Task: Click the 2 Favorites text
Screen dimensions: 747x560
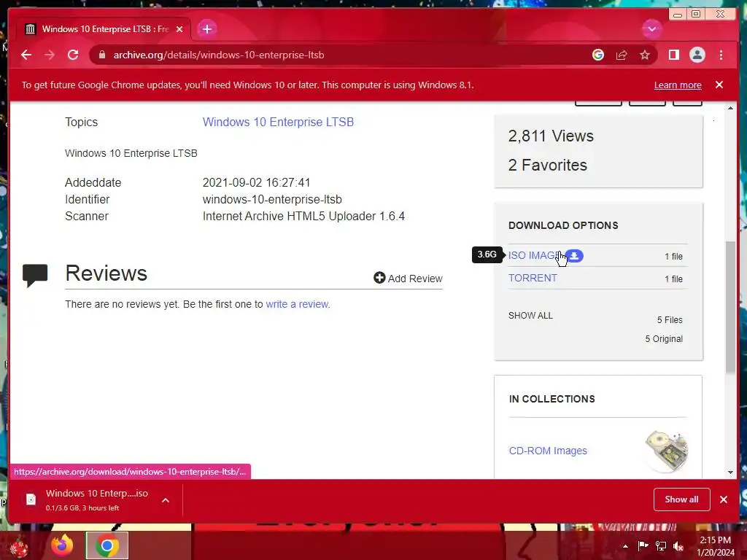Action: tap(547, 166)
